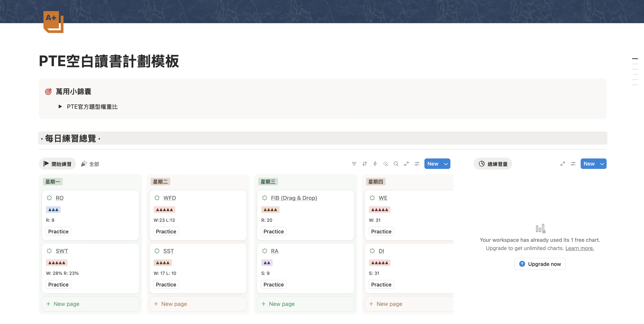Click the search magnifier in board toolbar

click(x=396, y=164)
